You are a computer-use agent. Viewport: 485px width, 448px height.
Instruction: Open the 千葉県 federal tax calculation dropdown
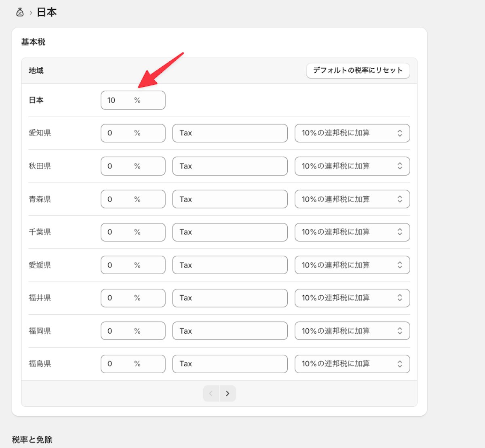coord(352,232)
